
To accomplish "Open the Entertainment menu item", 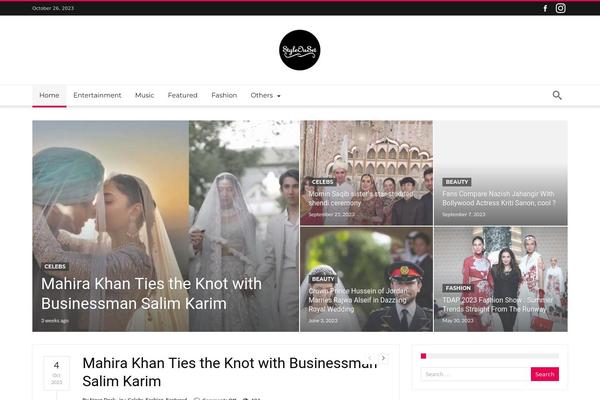I will click(x=97, y=95).
